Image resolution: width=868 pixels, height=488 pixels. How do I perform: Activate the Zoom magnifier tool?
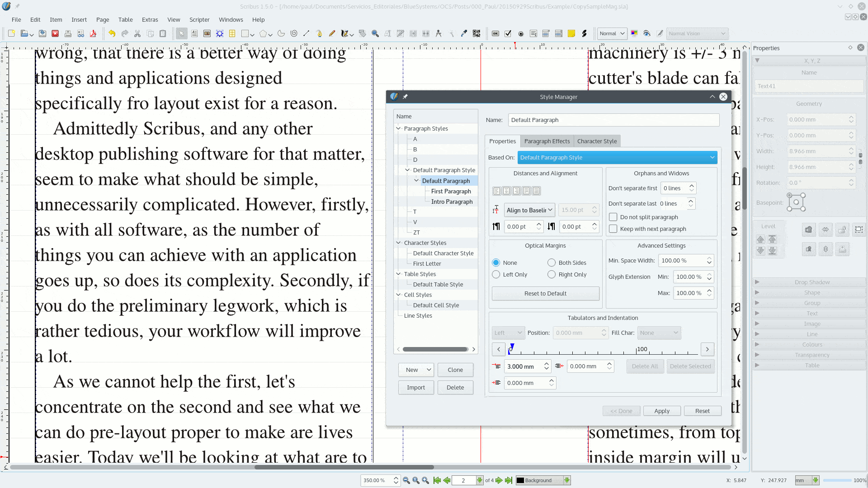click(x=374, y=33)
